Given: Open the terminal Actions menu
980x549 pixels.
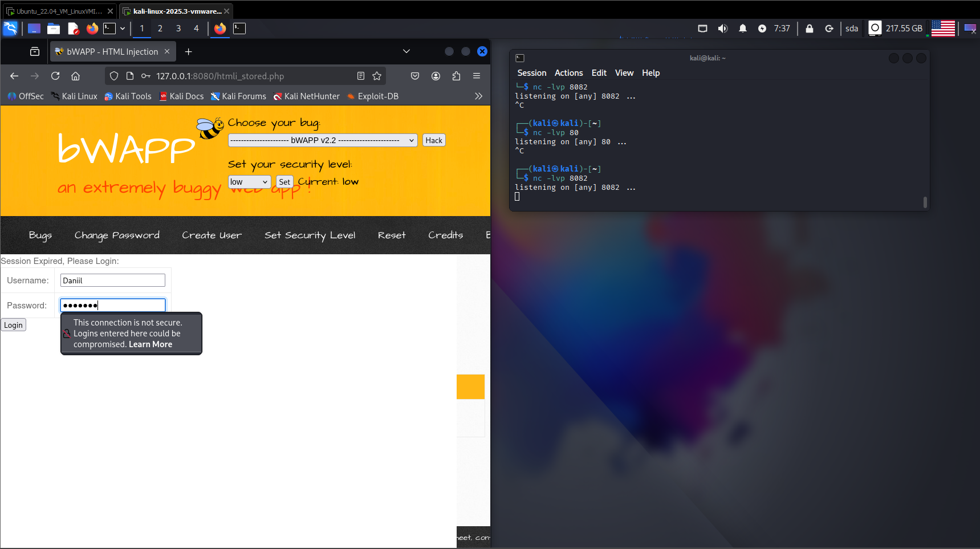Looking at the screenshot, I should pos(568,73).
